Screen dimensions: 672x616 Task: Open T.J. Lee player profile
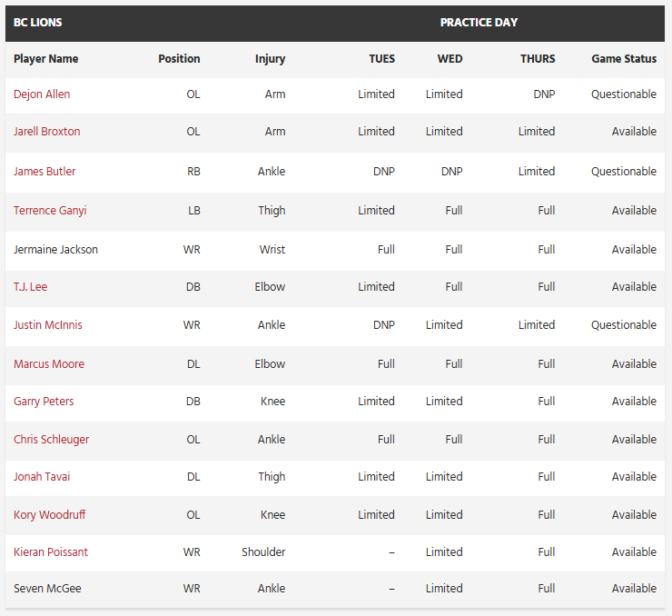pos(30,287)
